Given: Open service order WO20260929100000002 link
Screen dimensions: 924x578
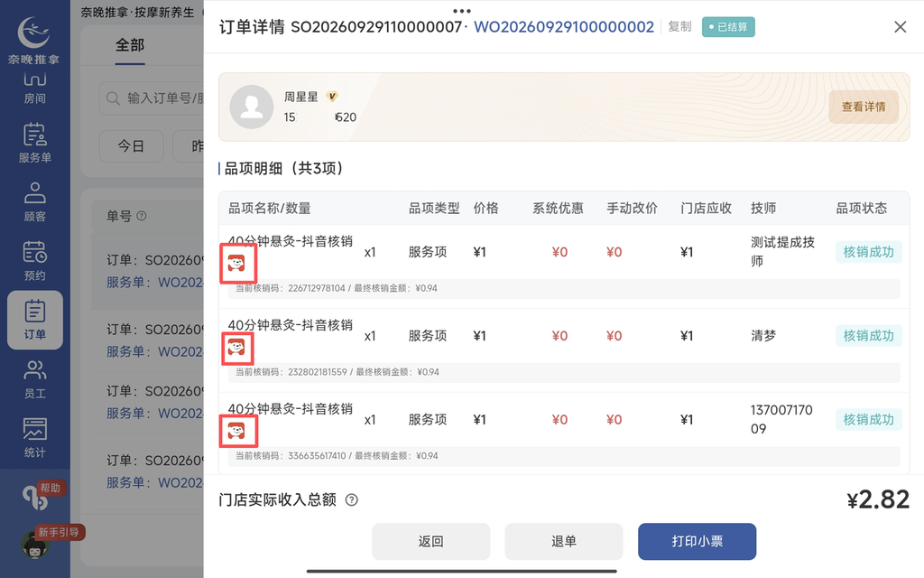Looking at the screenshot, I should point(564,27).
